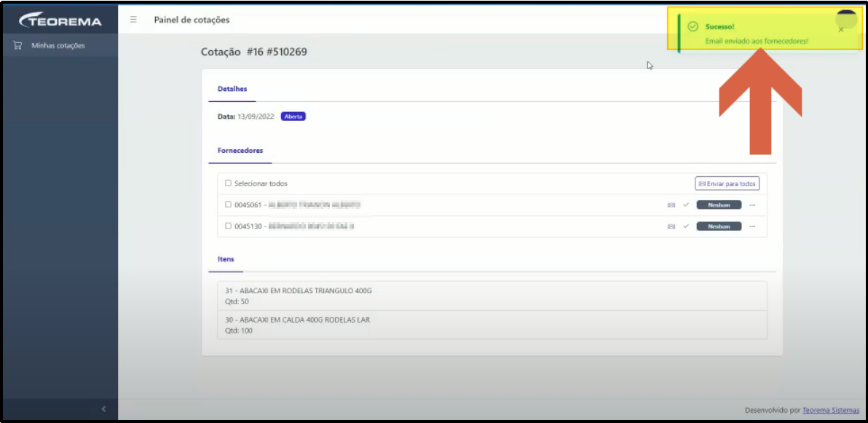Click the Painel de cotações title

(192, 20)
